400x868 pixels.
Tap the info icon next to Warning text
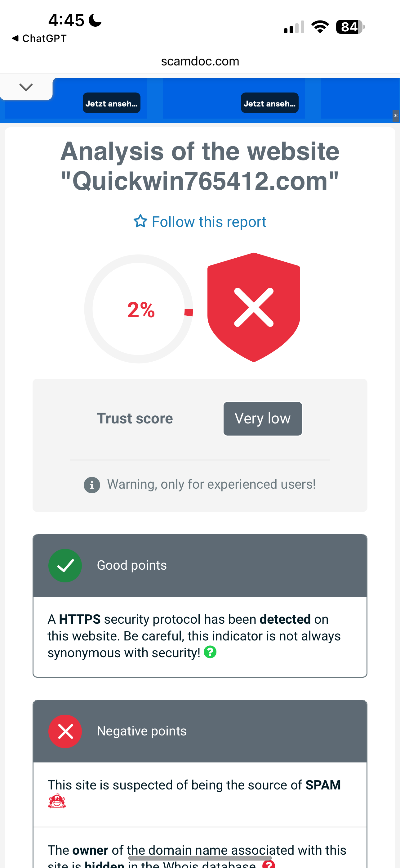tap(91, 485)
